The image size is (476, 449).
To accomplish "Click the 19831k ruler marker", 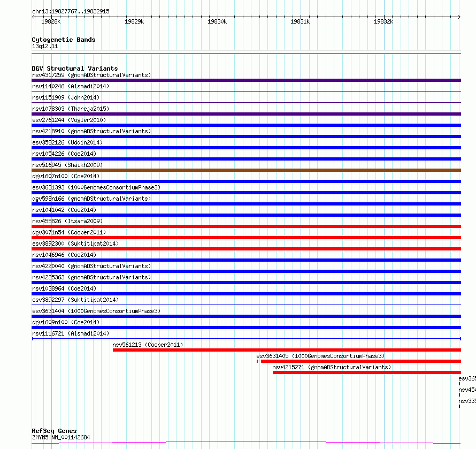I will (x=300, y=21).
